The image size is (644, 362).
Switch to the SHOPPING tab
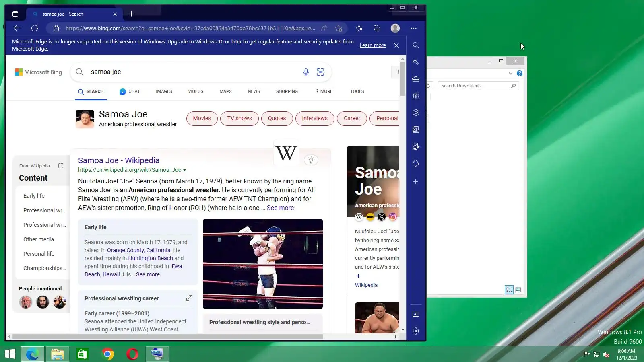click(x=287, y=91)
